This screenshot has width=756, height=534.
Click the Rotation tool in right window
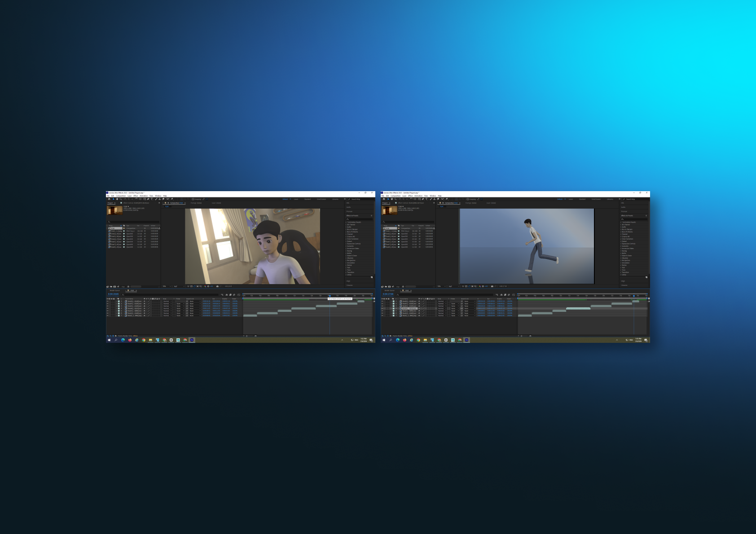411,199
